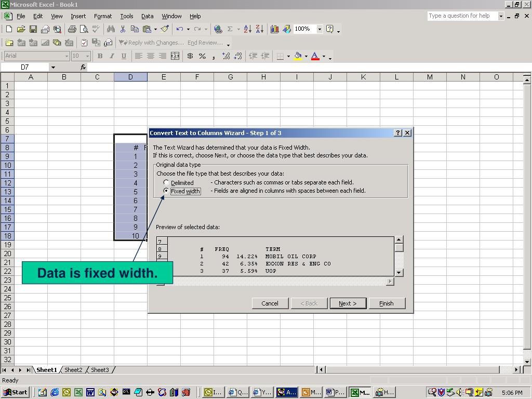Click the 'Type a question for help' box
This screenshot has height=399, width=532.
pyautogui.click(x=463, y=16)
